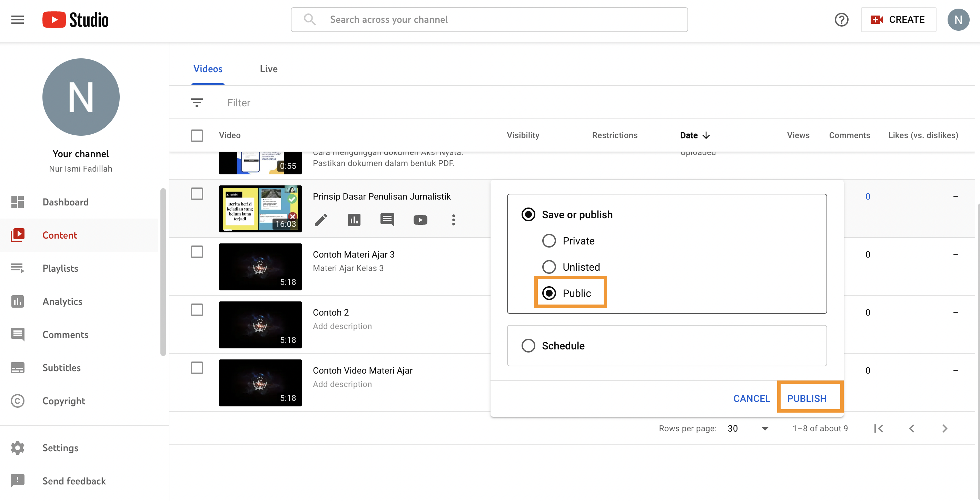Open comments icon for Jurnalistik video
The height and width of the screenshot is (501, 980).
tap(387, 220)
